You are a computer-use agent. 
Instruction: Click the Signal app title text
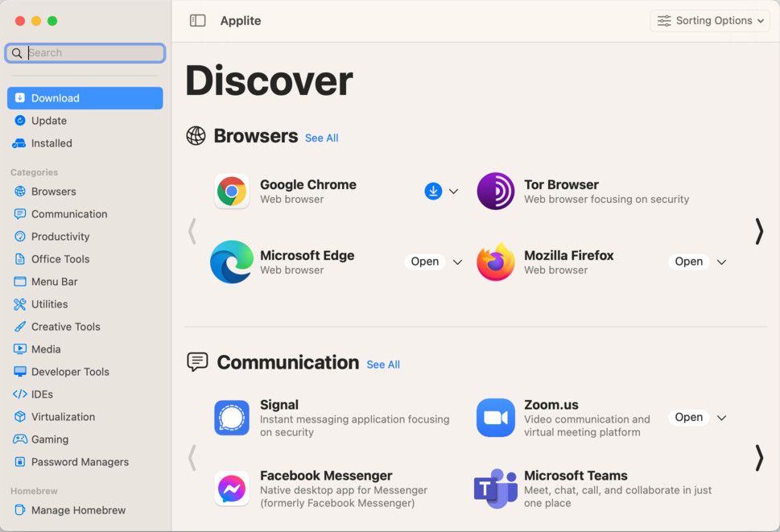279,405
